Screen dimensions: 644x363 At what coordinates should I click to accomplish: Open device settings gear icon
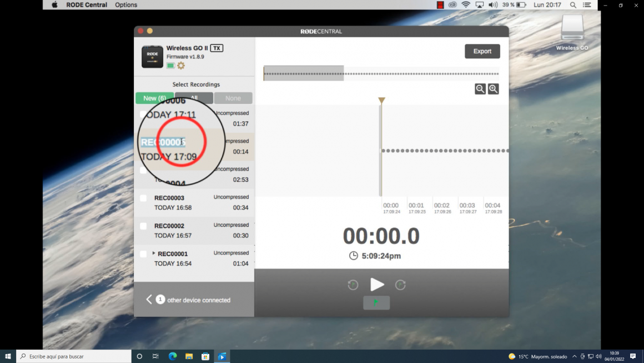(181, 66)
